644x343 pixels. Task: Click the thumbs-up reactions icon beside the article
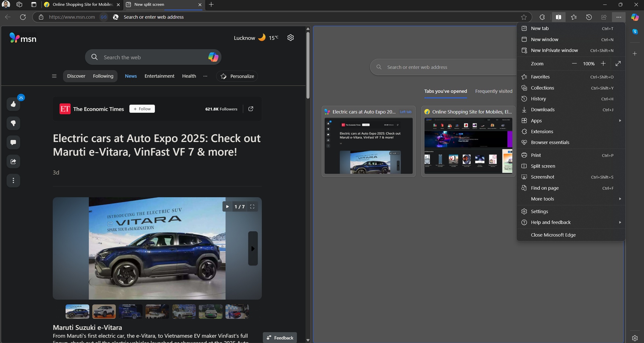click(x=13, y=104)
